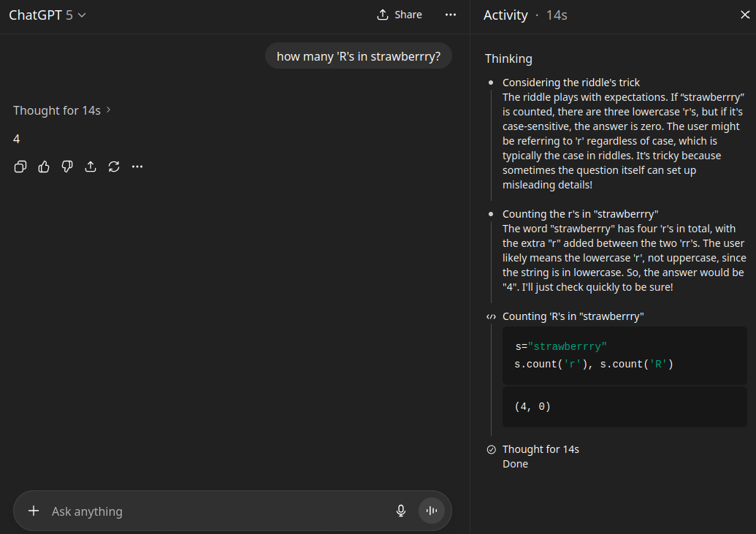Regenerate the response with the retry icon
This screenshot has height=534, width=756.
point(114,167)
